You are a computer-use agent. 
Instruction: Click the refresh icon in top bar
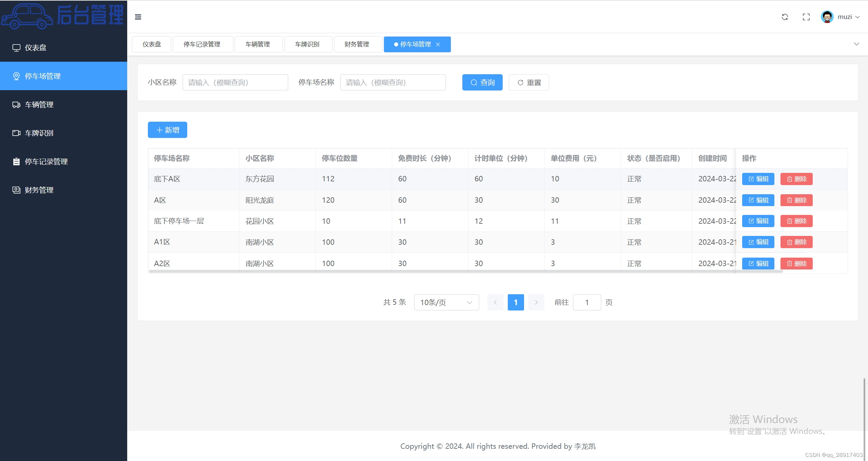coord(785,17)
